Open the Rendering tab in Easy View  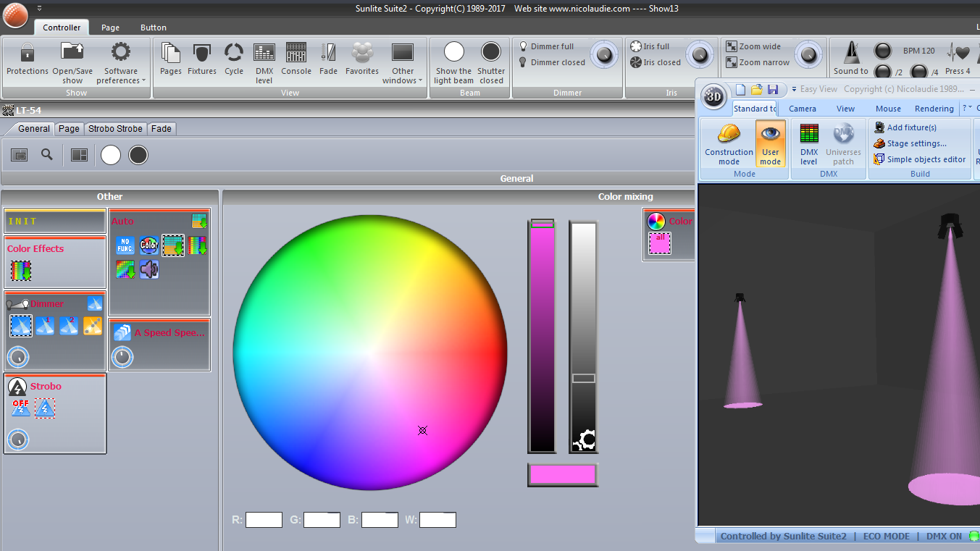point(934,109)
